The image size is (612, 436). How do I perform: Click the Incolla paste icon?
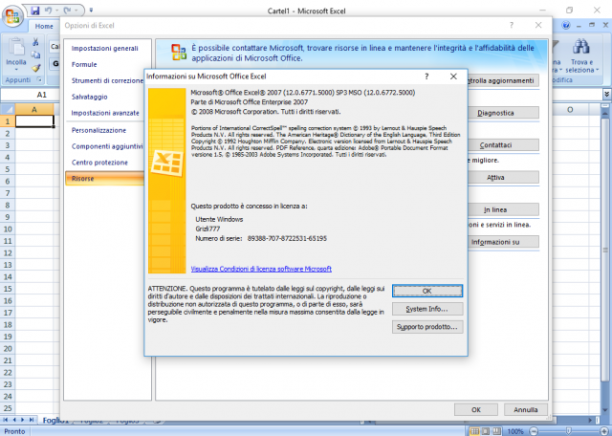tap(16, 47)
